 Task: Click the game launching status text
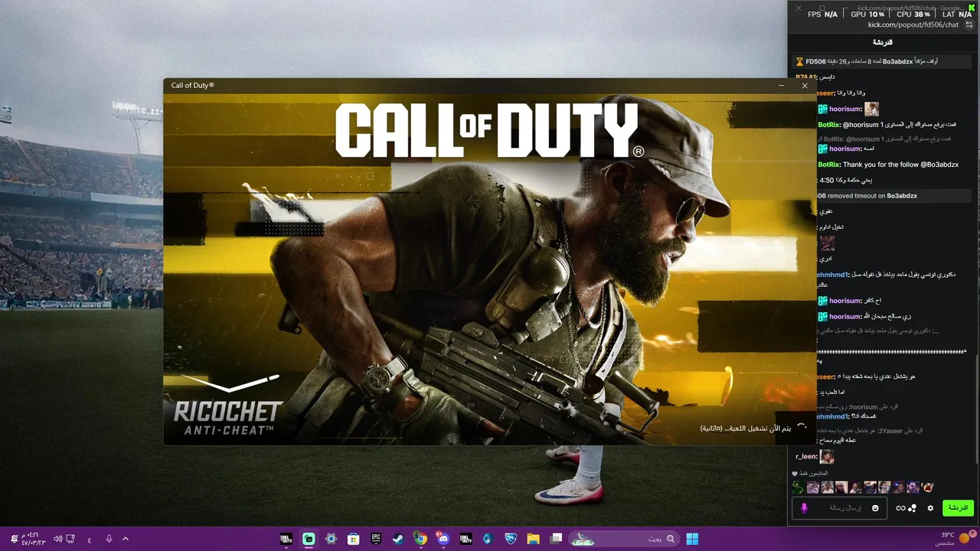click(746, 428)
